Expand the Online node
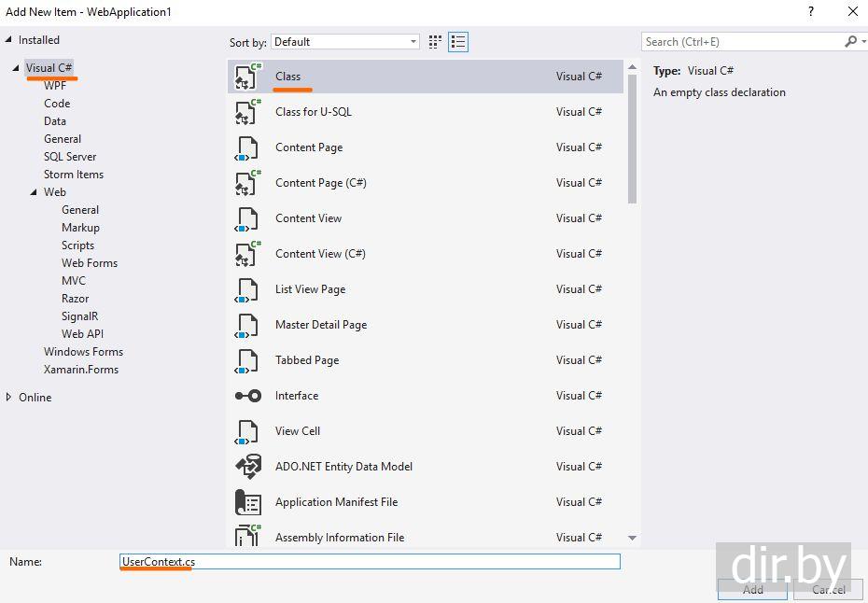 point(9,397)
